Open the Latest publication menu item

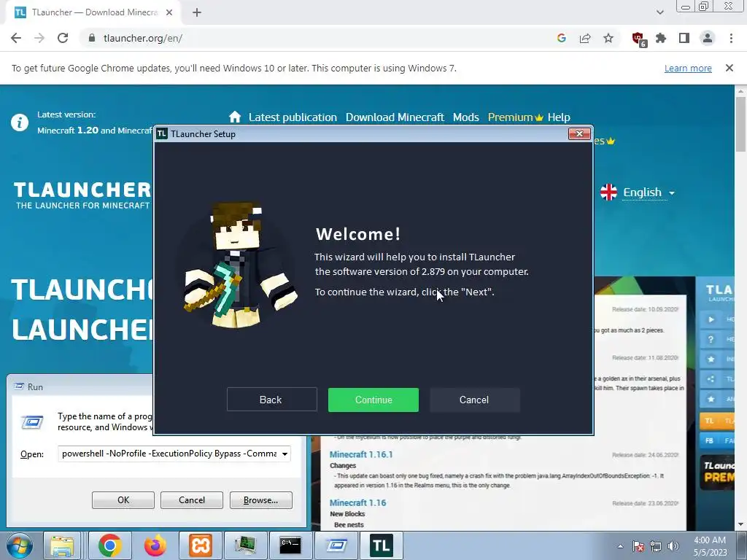coord(293,117)
